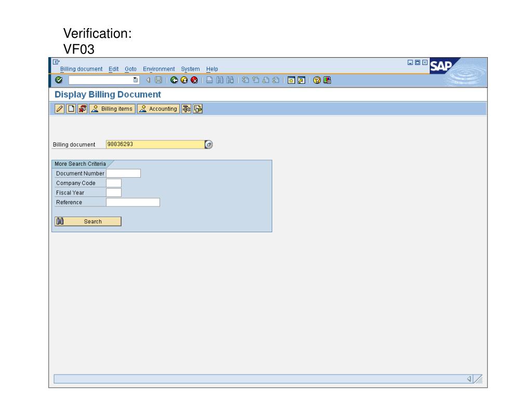Minimize the SAP window
Image resolution: width=532 pixels, height=399 pixels.
[x=410, y=62]
